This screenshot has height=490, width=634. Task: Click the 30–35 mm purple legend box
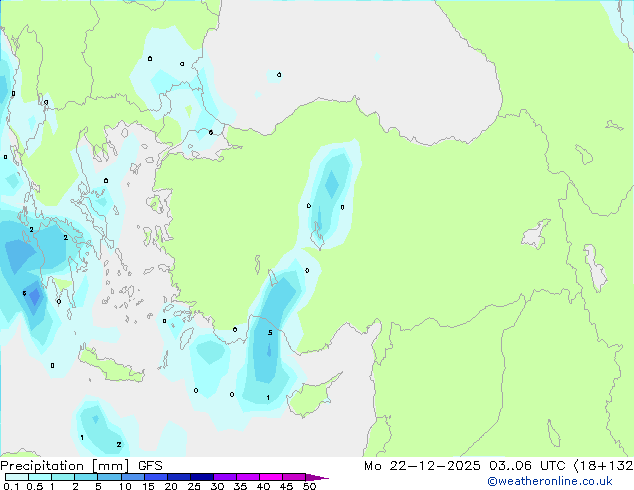click(x=225, y=477)
